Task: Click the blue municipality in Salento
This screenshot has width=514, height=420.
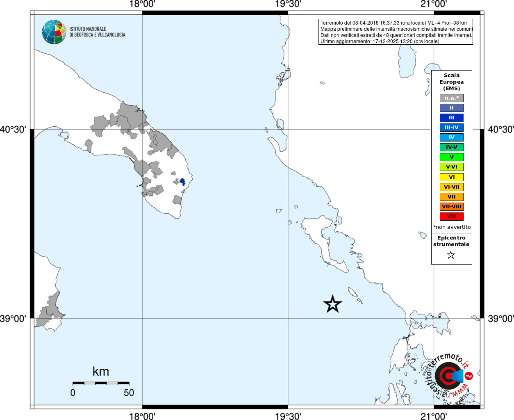Action: click(x=182, y=182)
